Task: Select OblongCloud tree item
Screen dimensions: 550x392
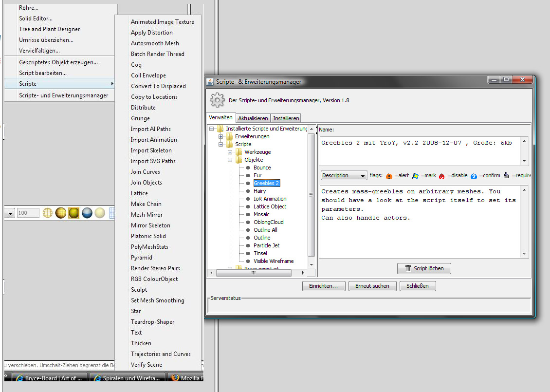Action: click(268, 222)
